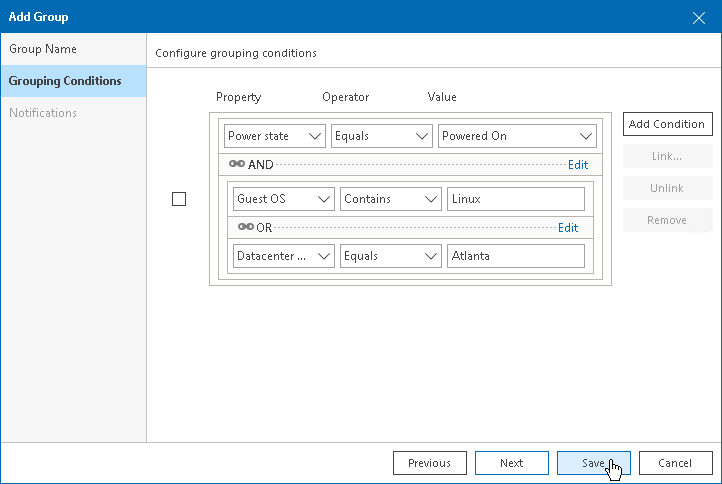Open the Power state property dropdown
Screen dimensions: 722x484
pos(275,136)
